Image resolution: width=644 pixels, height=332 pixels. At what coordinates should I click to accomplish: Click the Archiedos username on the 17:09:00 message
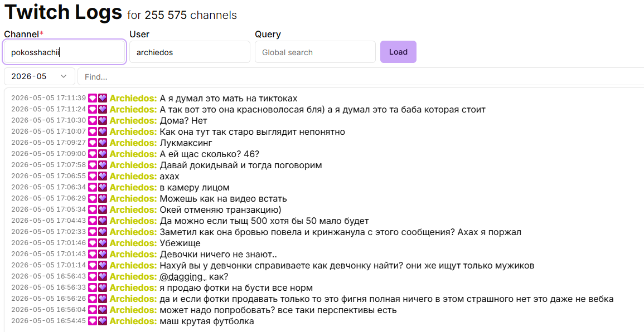tap(133, 154)
